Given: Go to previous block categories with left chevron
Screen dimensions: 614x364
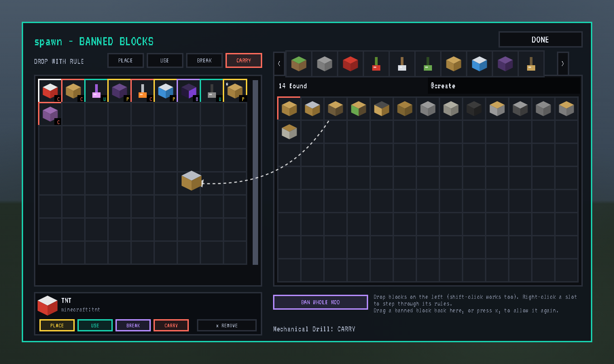Looking at the screenshot, I should click(x=279, y=64).
